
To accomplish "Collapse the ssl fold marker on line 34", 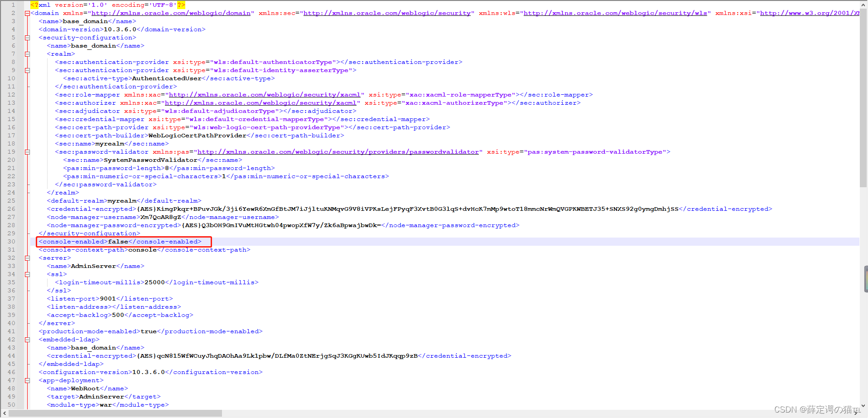I will point(27,274).
